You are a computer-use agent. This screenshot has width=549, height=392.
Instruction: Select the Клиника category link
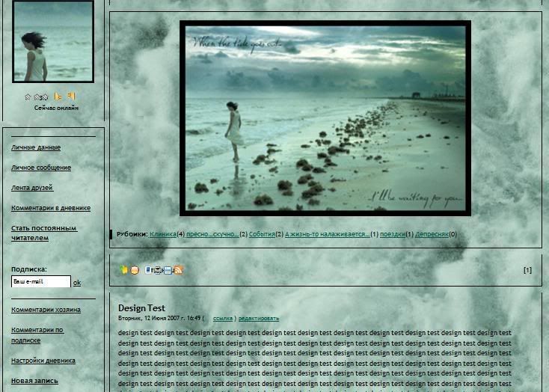click(162, 234)
